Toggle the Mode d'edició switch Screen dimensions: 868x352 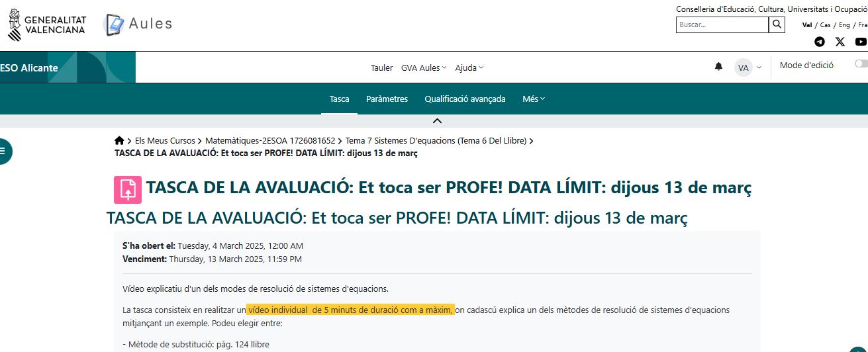860,64
